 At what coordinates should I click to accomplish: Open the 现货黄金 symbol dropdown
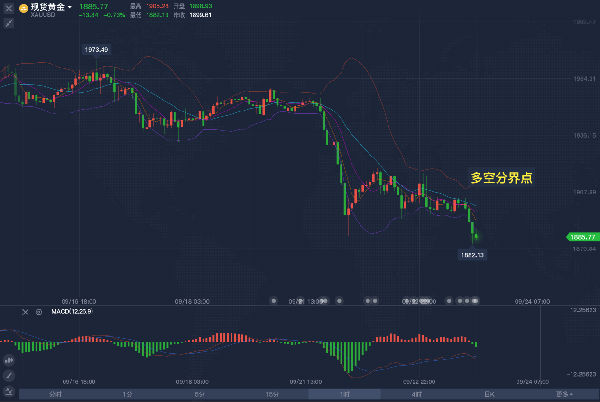70,8
